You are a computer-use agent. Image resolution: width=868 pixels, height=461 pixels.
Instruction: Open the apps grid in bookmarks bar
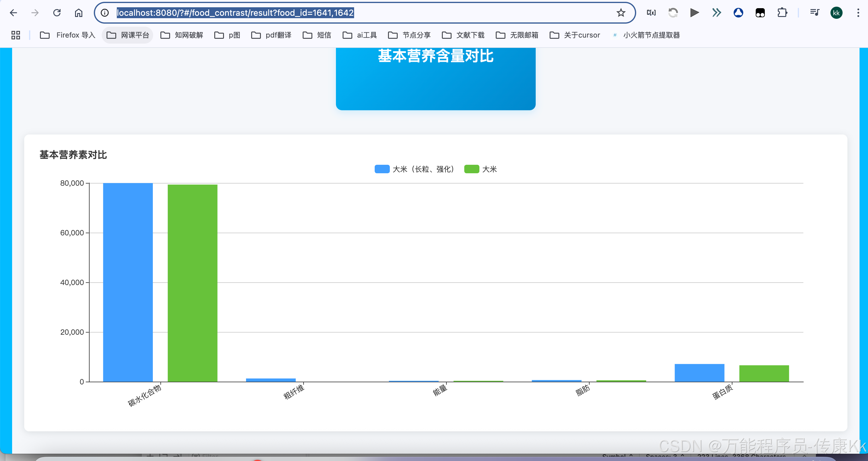pos(15,35)
